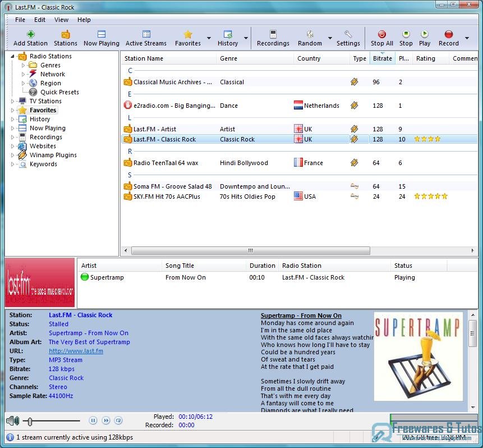This screenshot has height=448, width=483.
Task: Expand the TV Stations node
Action: click(13, 101)
